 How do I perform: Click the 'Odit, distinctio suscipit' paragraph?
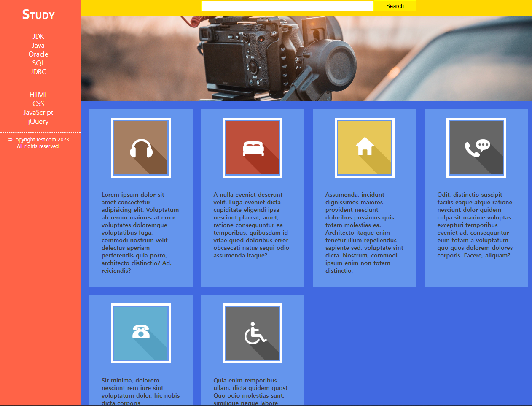pyautogui.click(x=476, y=225)
